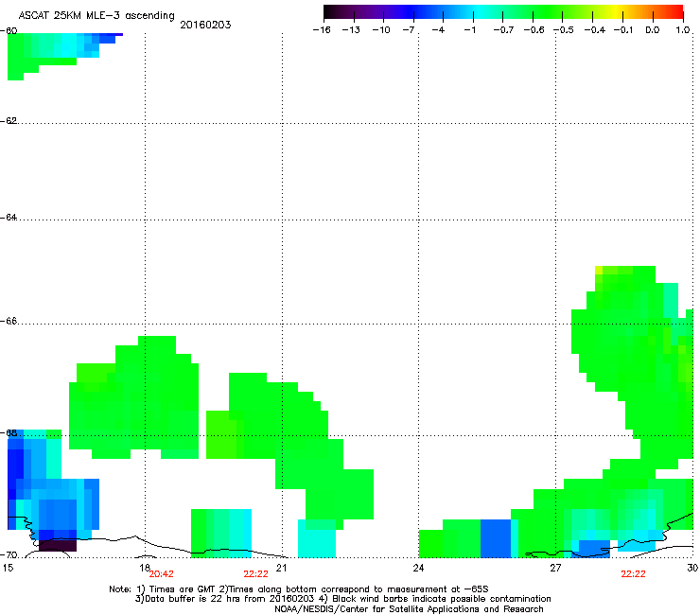This screenshot has height=615, width=700.
Task: Click the yellow data cell topping the eastern swath
Action: click(599, 270)
